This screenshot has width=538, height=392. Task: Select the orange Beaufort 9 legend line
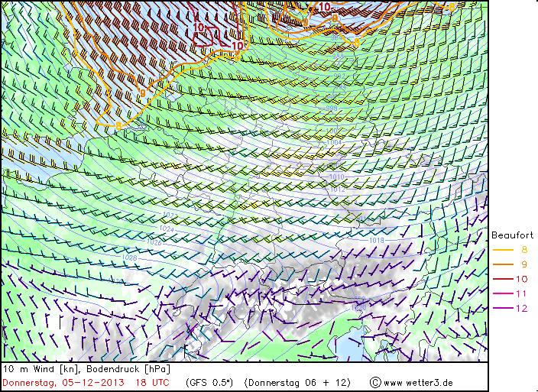(502, 264)
